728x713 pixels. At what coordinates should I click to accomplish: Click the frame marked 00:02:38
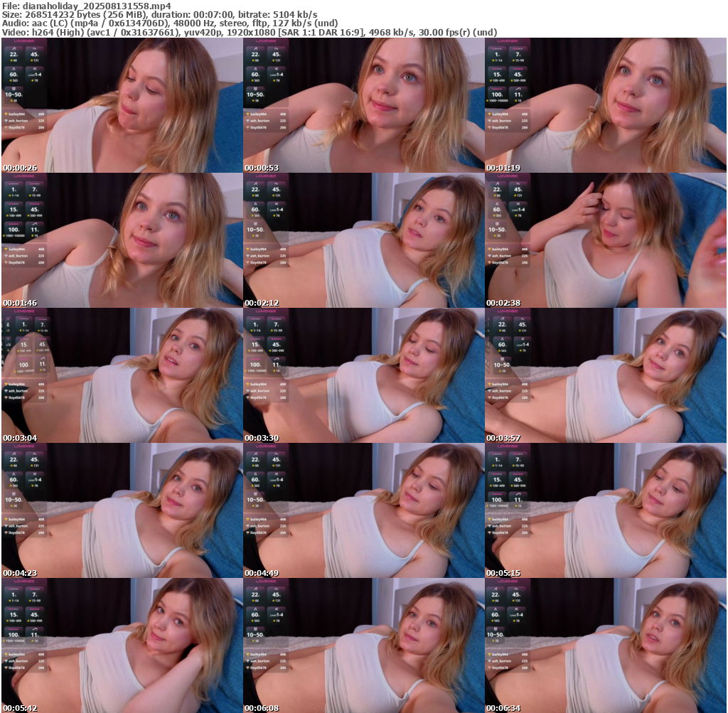tap(605, 240)
